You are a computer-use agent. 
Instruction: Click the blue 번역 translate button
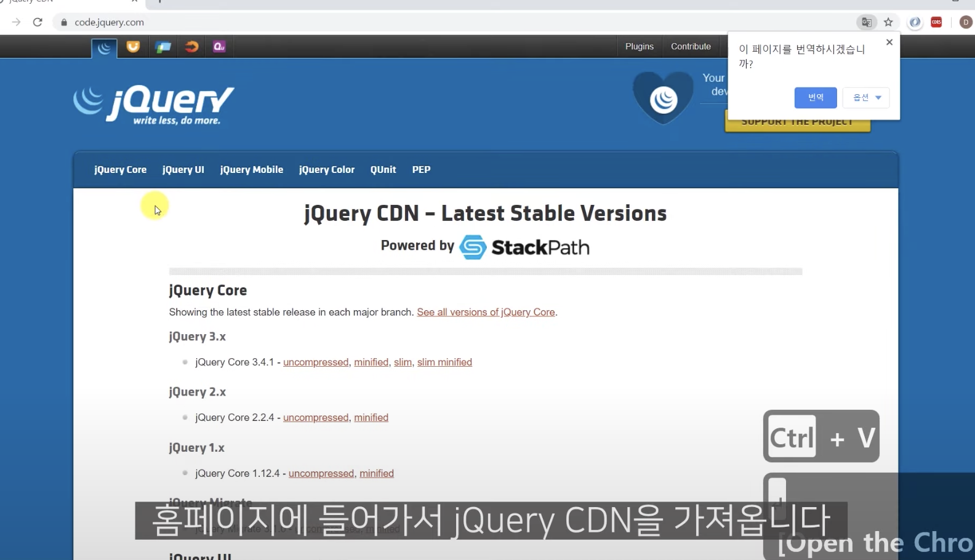tap(816, 98)
